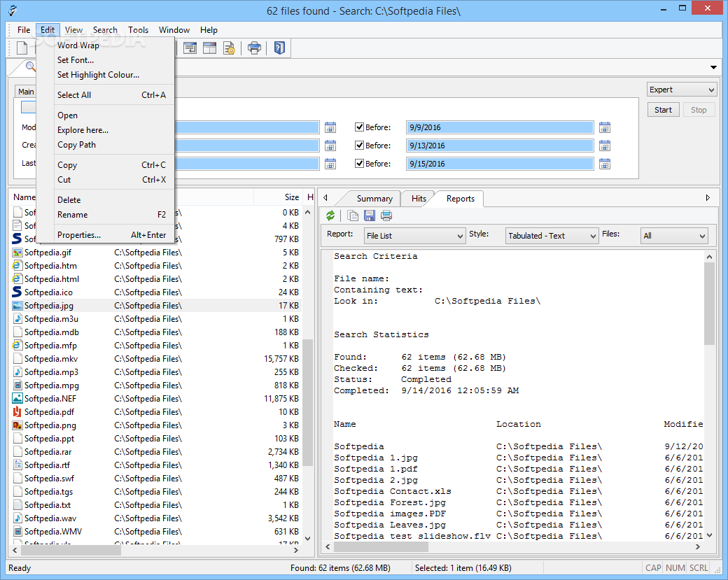Choose Rename in the Edit menu
The image size is (728, 580).
coord(106,215)
